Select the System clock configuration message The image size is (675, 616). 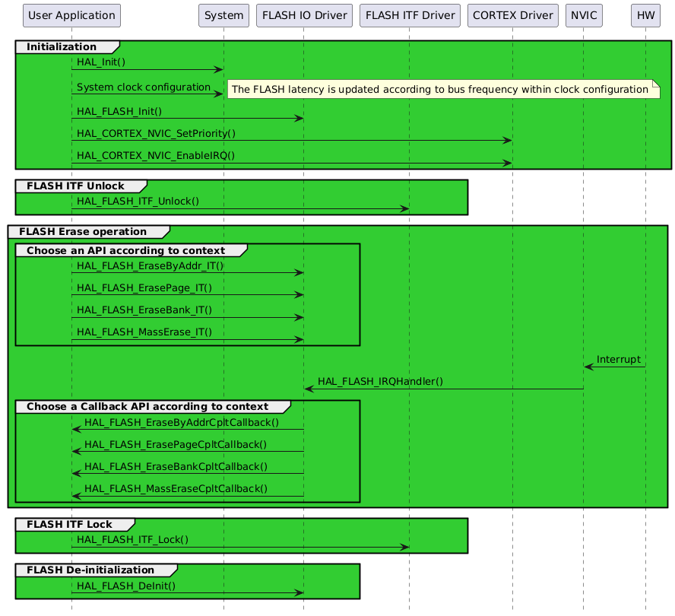[x=144, y=87]
